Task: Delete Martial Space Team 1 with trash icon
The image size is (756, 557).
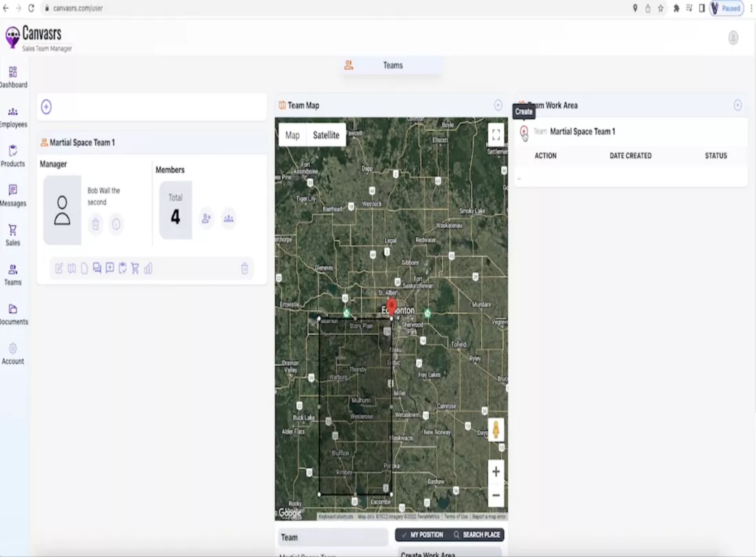Action: coord(245,268)
